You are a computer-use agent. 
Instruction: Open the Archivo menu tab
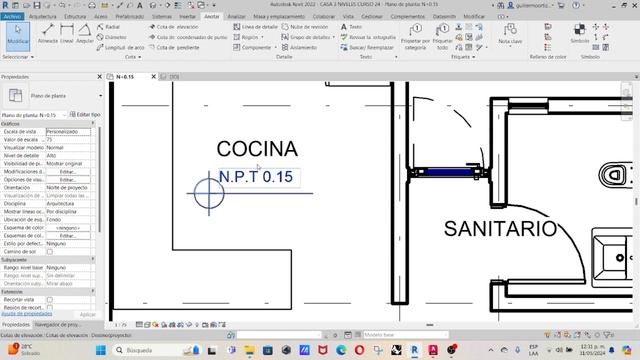coord(12,16)
